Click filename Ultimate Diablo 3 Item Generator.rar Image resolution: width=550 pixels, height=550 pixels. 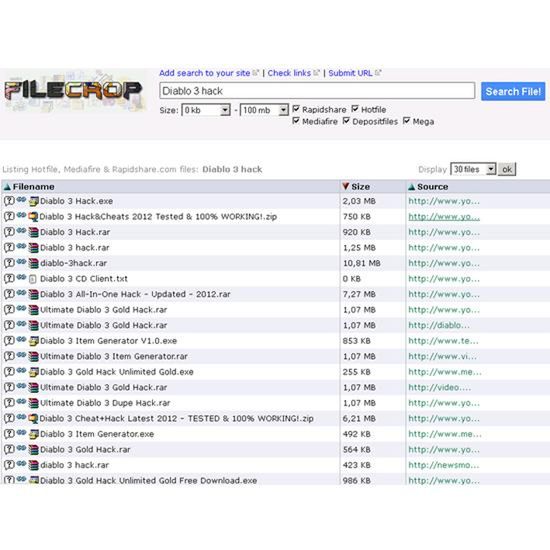point(114,356)
